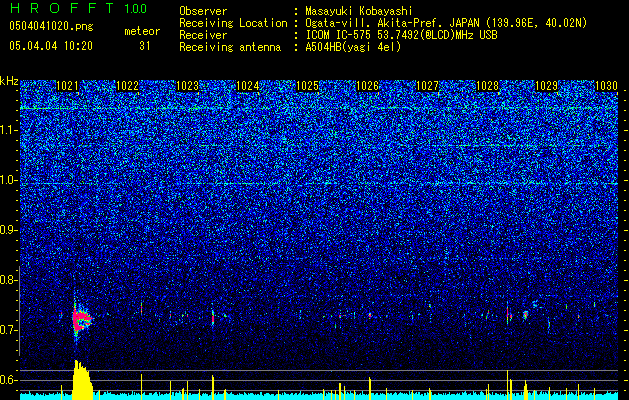Click the meteor count value 31
Image resolution: width=629 pixels, height=400 pixels.
[145, 46]
